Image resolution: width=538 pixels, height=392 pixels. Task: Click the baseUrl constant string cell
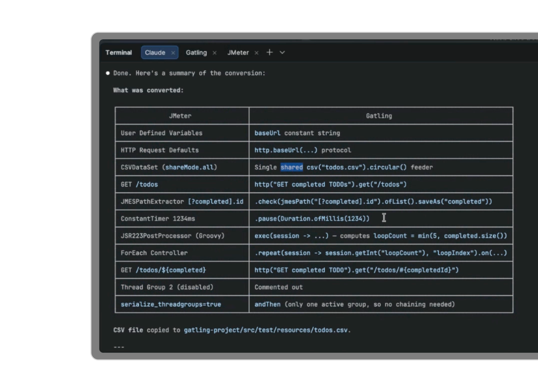[x=297, y=133]
